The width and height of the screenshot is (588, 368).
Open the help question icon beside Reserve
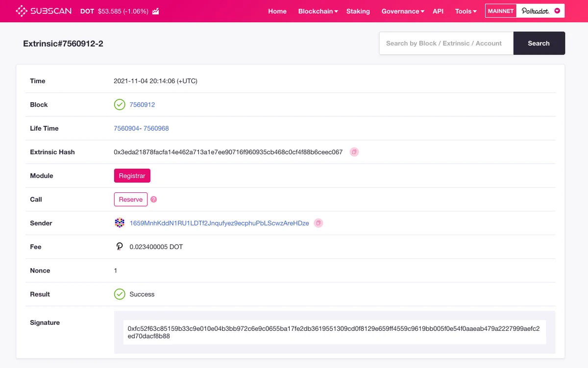click(x=154, y=200)
